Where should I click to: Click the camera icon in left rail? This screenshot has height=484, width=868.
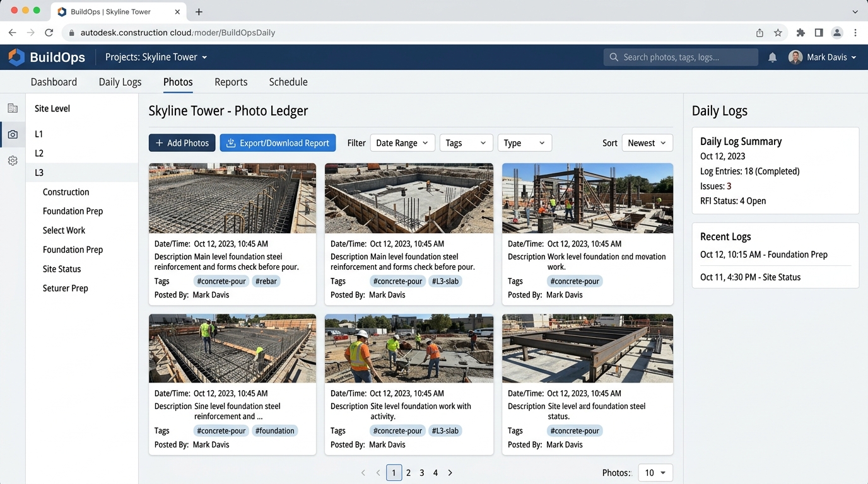(x=13, y=134)
